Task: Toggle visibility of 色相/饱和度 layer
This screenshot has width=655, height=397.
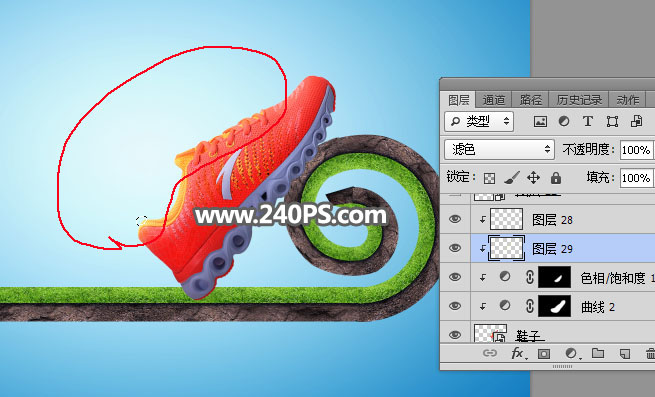Action: 455,277
